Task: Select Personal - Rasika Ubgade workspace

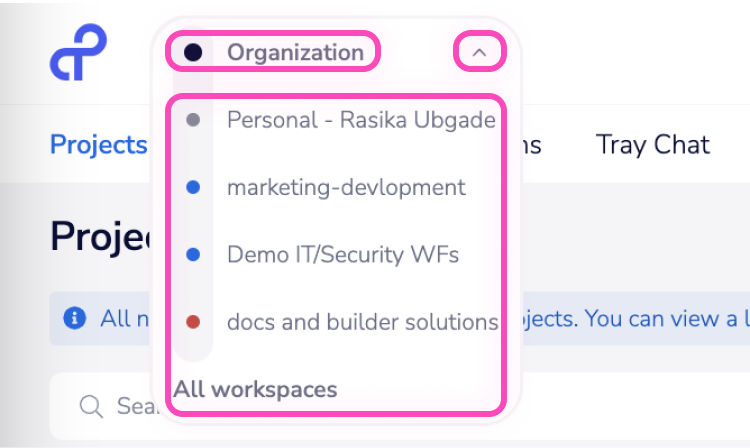Action: click(x=360, y=120)
